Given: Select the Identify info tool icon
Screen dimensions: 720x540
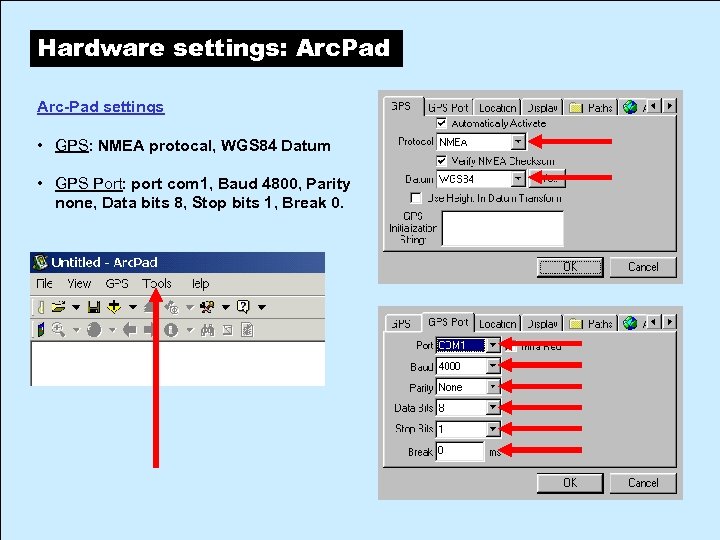Looking at the screenshot, I should [171, 330].
